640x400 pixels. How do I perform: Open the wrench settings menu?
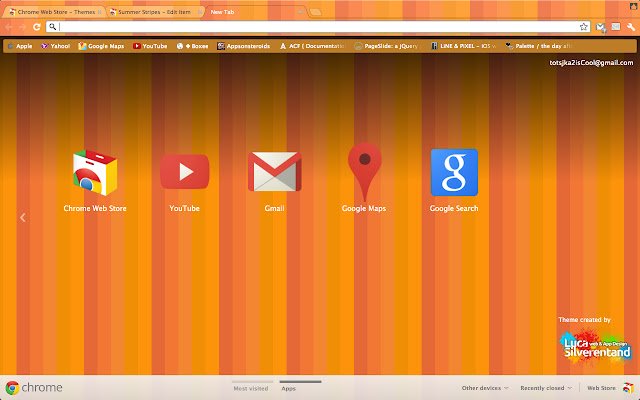coord(631,27)
